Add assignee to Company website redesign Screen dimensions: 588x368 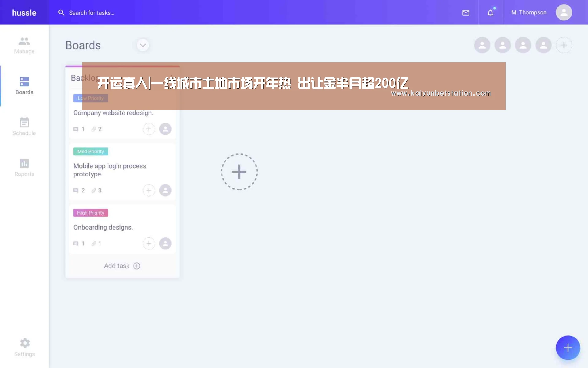[x=149, y=129]
